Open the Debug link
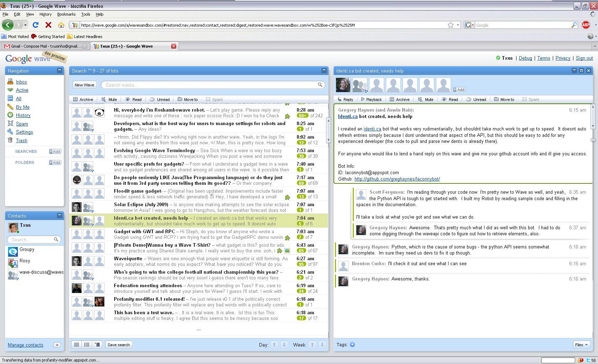The width and height of the screenshot is (598, 364). point(525,58)
